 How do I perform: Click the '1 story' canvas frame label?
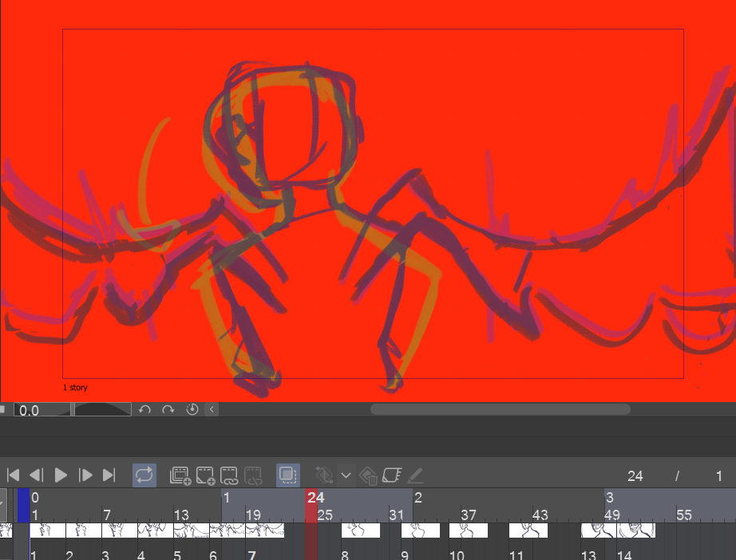[75, 388]
